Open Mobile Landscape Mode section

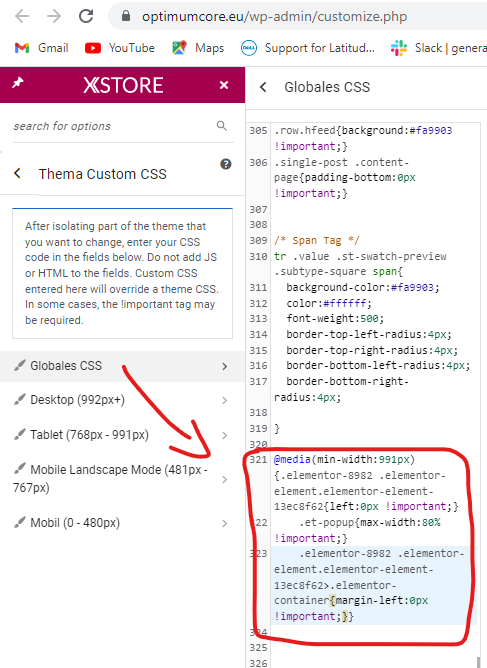[122, 478]
